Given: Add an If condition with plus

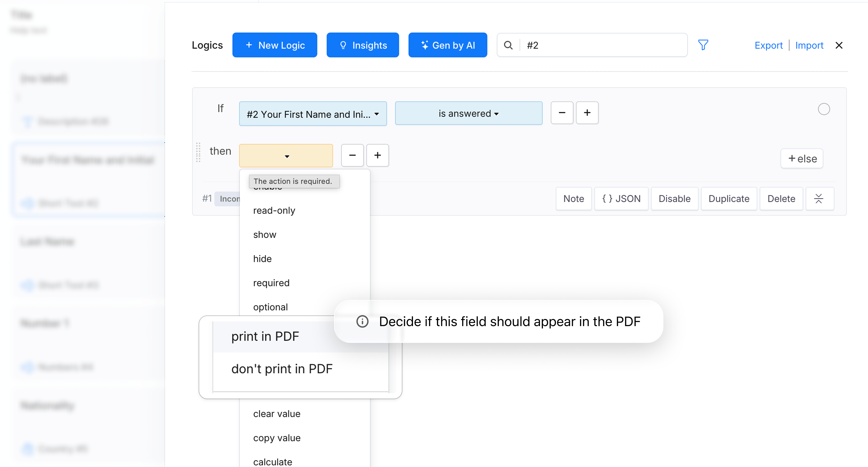Looking at the screenshot, I should click(x=587, y=113).
